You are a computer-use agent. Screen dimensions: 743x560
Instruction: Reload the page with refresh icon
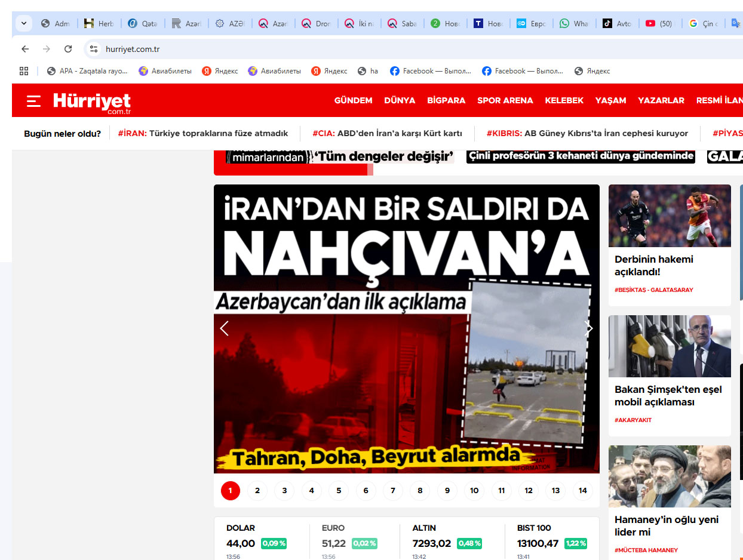[68, 49]
